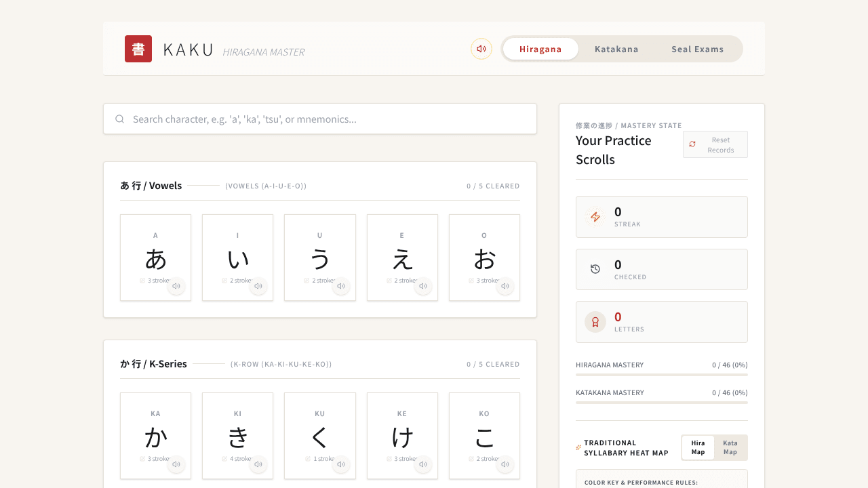This screenshot has width=868, height=488.
Task: Click 'HIRAGANA MASTER' subtitle text
Action: coord(264,52)
